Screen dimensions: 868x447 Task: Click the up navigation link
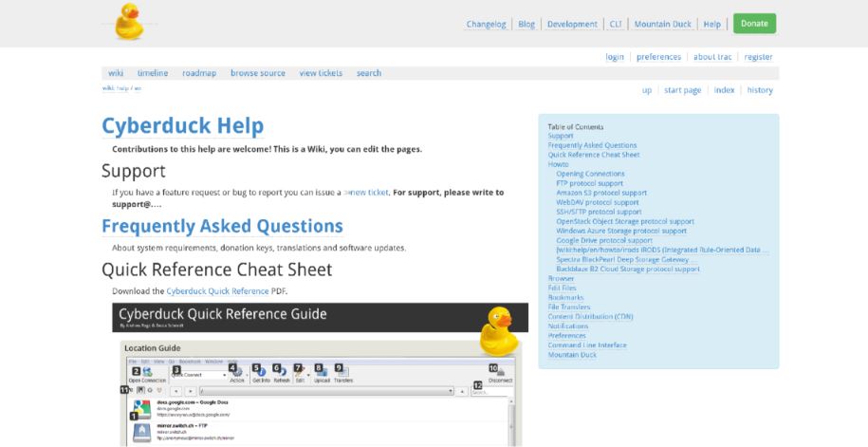click(647, 90)
